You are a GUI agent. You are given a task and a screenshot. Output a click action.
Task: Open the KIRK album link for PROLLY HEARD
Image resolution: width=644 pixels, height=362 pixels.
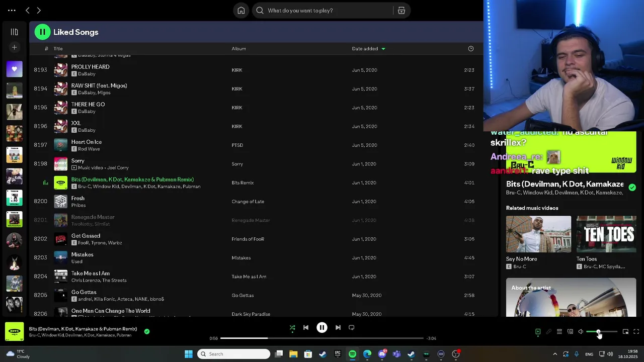click(x=237, y=70)
